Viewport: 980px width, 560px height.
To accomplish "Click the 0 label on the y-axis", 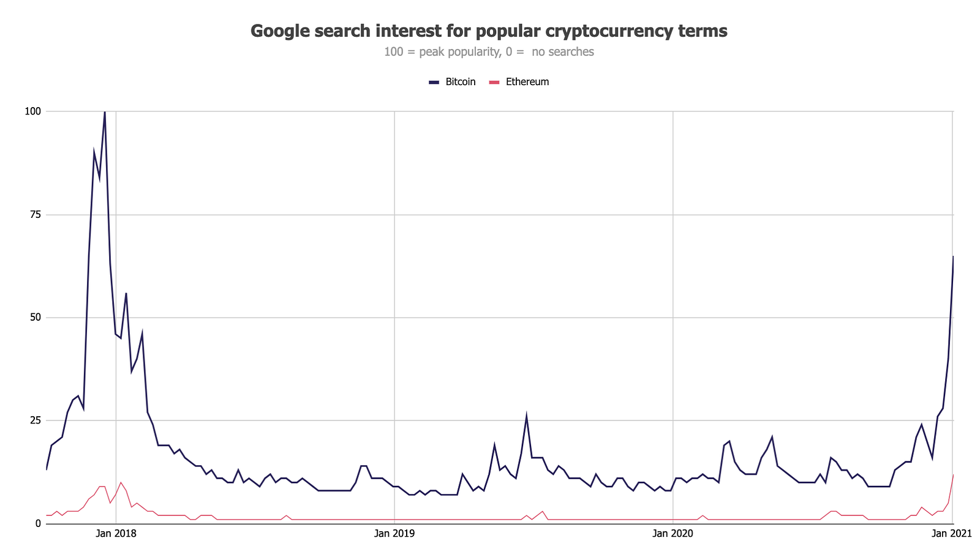I will click(38, 523).
